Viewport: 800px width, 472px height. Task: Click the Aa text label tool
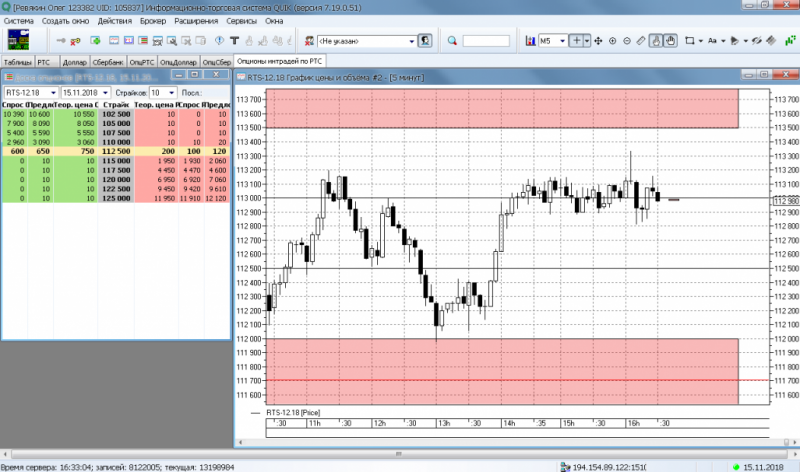point(712,41)
